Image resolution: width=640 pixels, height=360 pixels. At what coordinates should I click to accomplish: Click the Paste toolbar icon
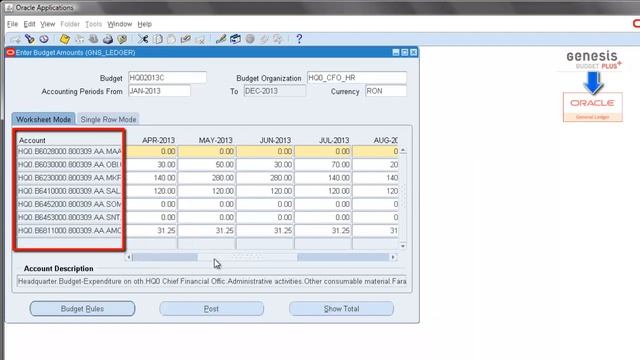point(171,39)
